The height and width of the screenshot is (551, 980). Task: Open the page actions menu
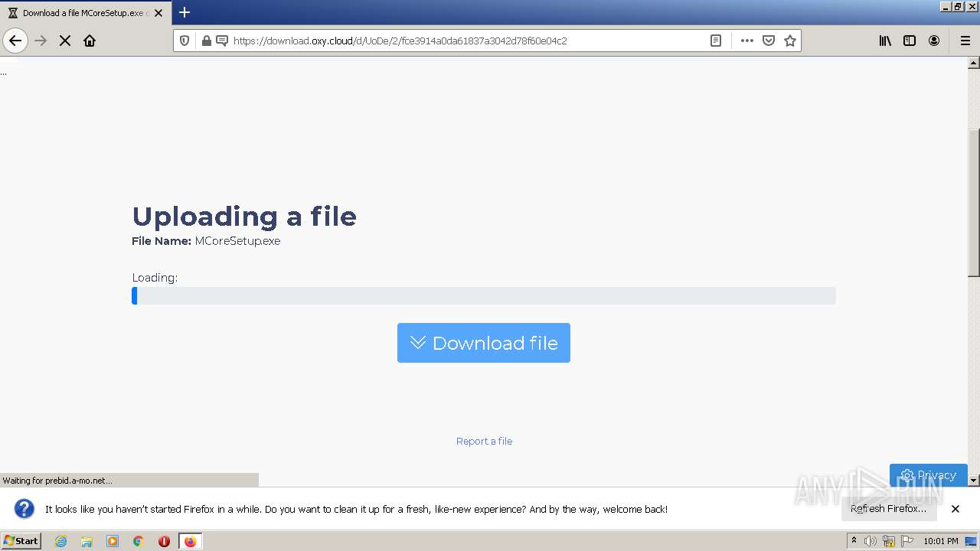point(747,41)
